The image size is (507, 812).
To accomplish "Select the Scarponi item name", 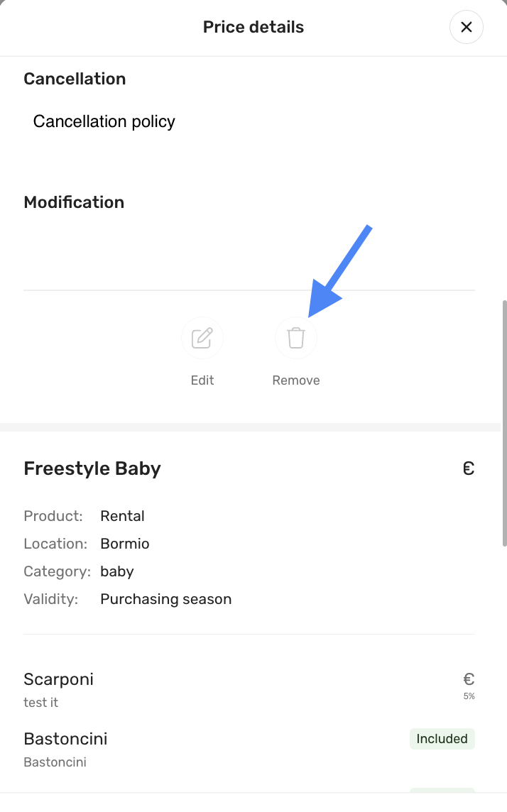I will coord(58,679).
